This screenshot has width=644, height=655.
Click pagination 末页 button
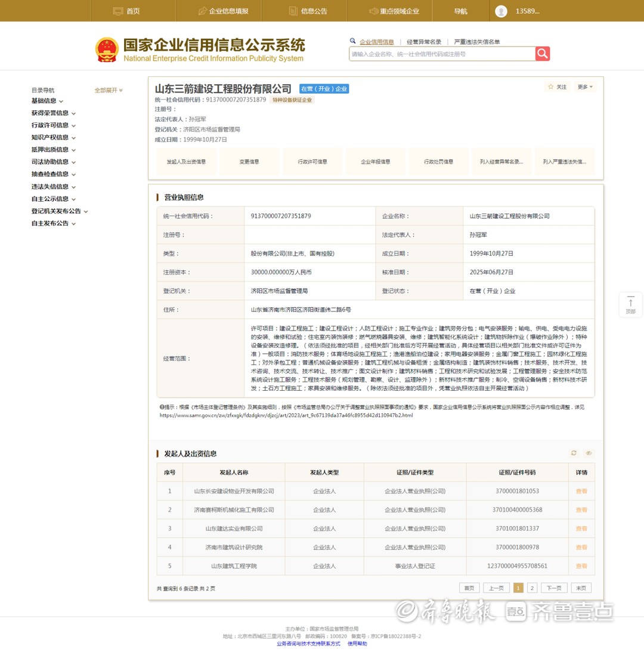coord(581,588)
